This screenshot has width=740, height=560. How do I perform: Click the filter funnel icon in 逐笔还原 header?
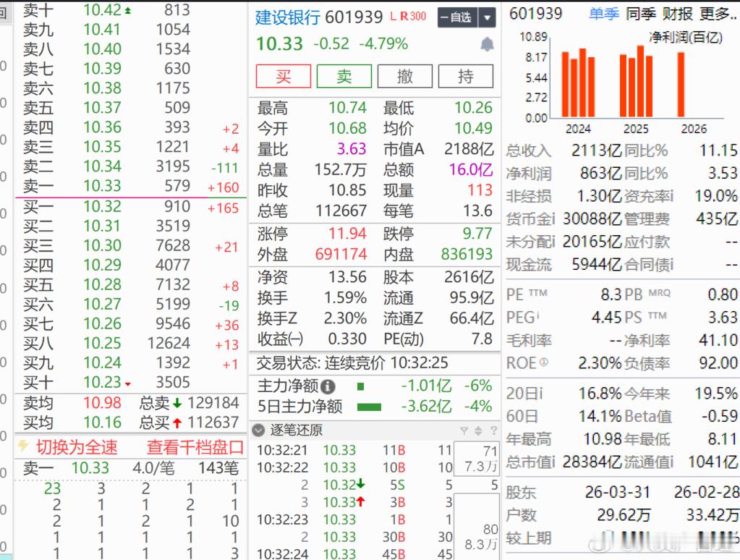tap(464, 430)
